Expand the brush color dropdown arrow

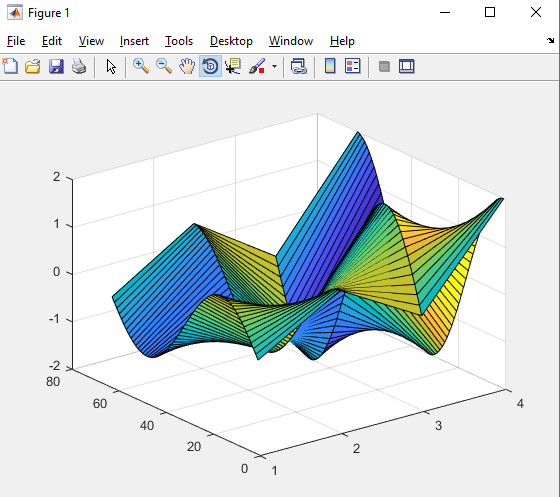point(274,66)
